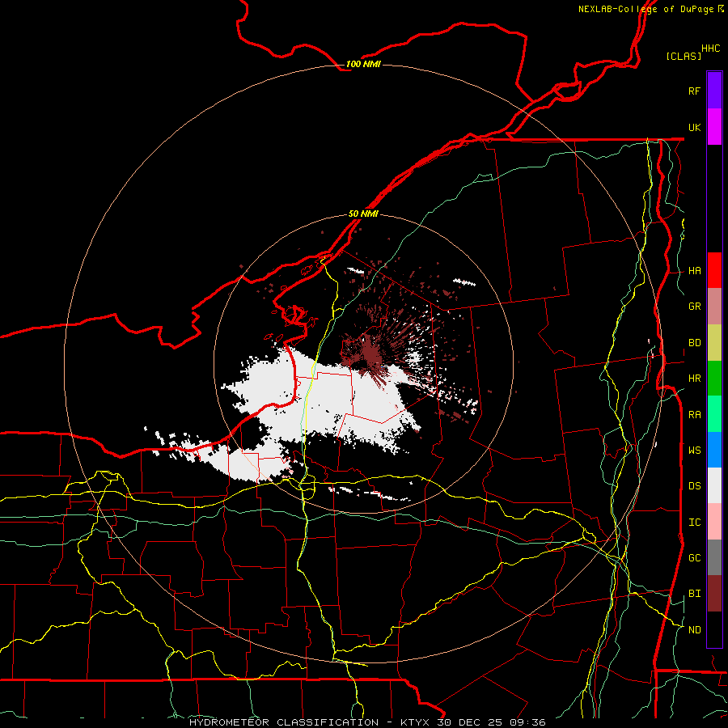Click the WS blue legend swatch
Image resolution: width=728 pixels, height=728 pixels.
(x=714, y=450)
